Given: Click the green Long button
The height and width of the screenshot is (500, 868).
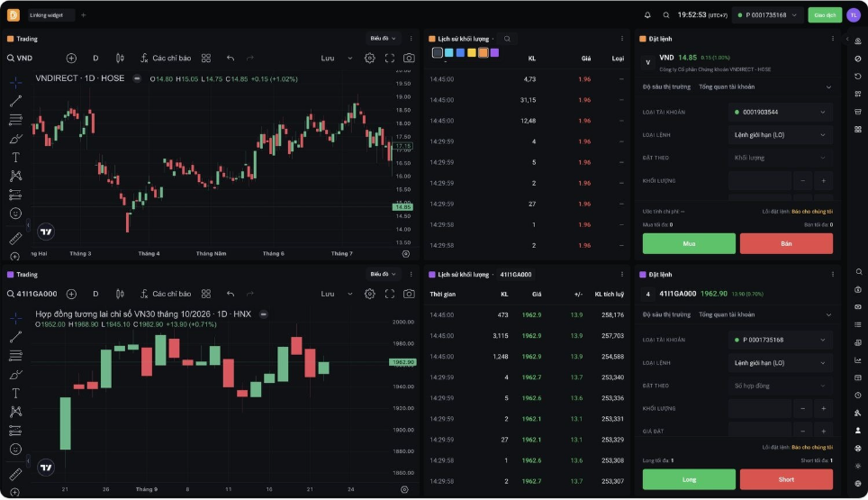Looking at the screenshot, I should [x=689, y=479].
